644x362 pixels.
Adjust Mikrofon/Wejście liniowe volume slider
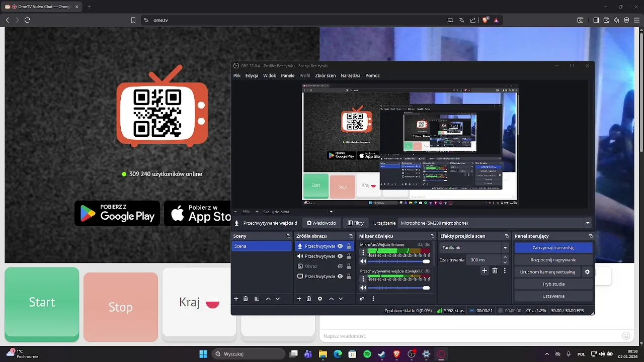pos(398,261)
